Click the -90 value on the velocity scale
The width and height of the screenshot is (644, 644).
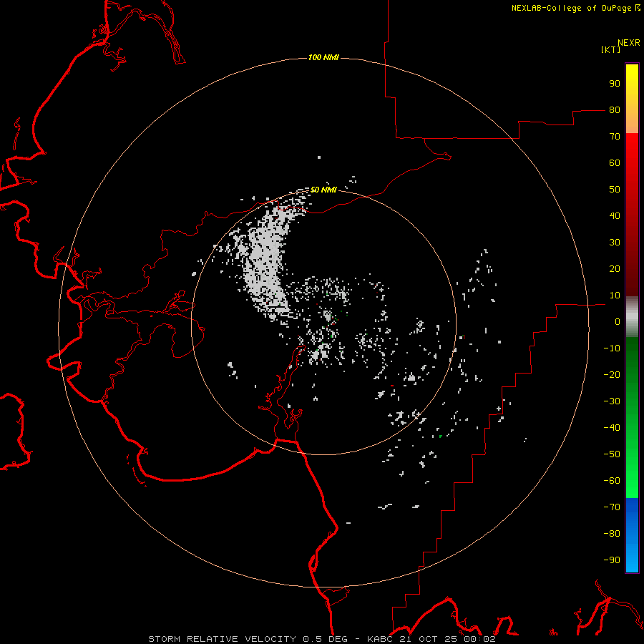pos(612,560)
